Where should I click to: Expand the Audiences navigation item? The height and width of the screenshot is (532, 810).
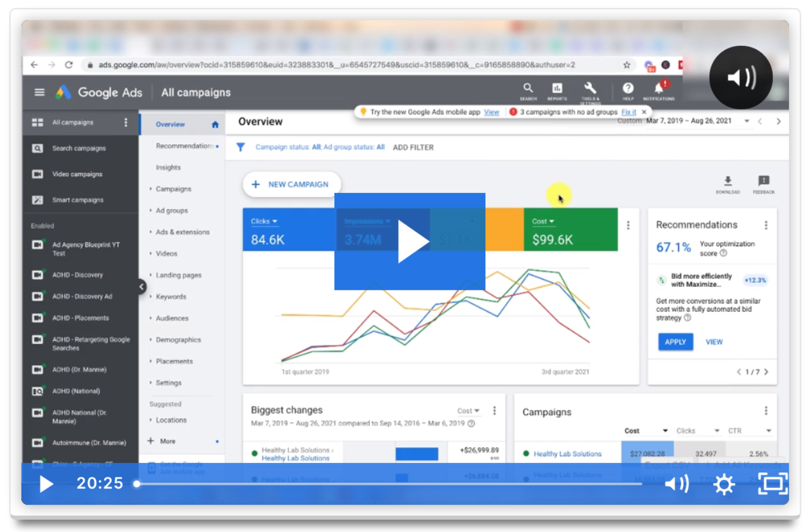click(x=172, y=318)
